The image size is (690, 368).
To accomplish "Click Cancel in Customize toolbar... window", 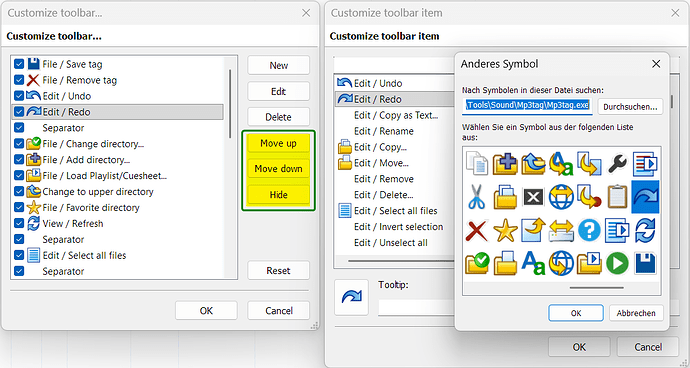I will [279, 310].
